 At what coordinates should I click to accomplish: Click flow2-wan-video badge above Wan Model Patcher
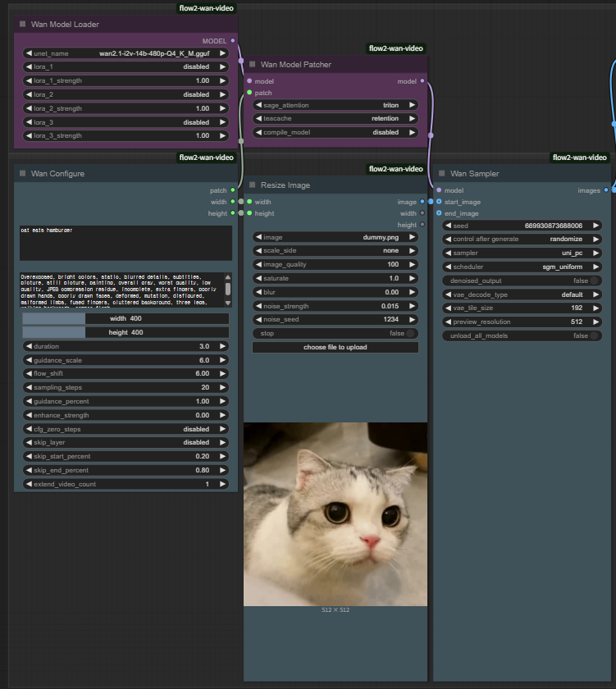pos(395,48)
